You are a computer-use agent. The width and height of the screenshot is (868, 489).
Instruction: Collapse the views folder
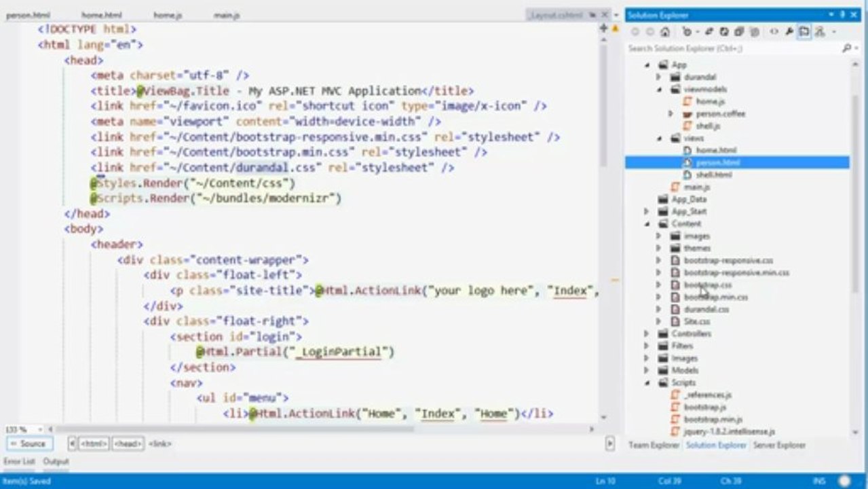click(658, 139)
